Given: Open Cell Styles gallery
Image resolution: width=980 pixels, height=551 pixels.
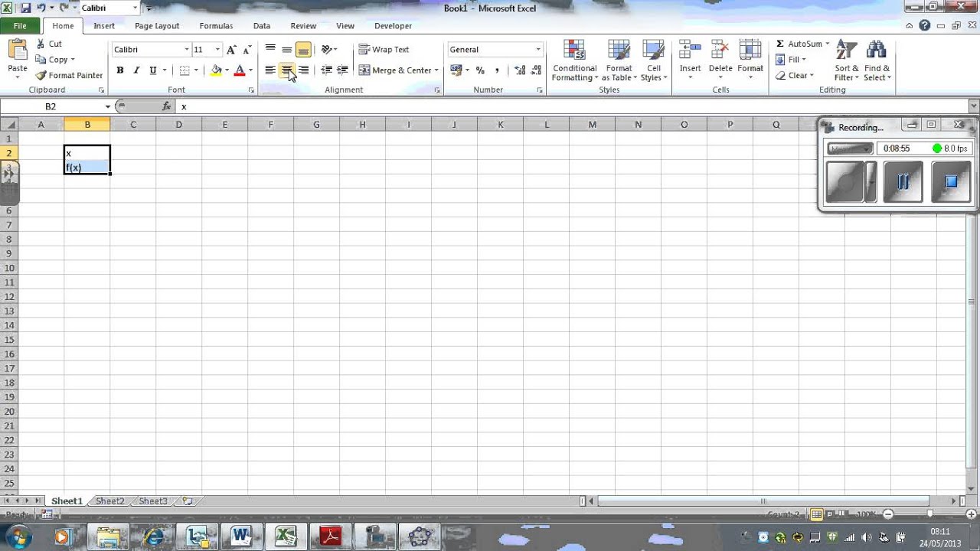Looking at the screenshot, I should [653, 61].
